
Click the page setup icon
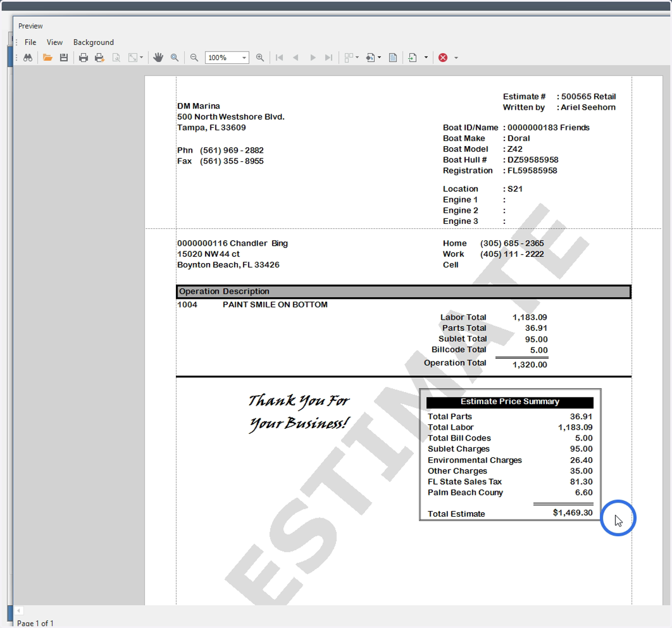click(116, 58)
